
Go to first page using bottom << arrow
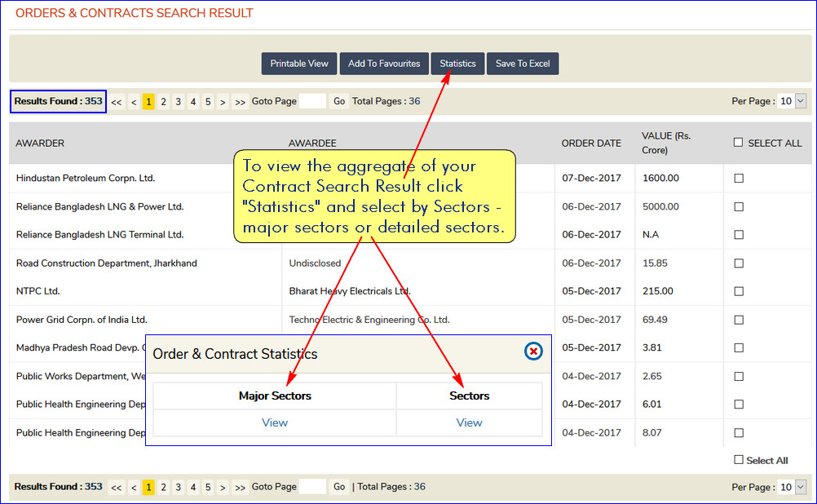tap(117, 487)
